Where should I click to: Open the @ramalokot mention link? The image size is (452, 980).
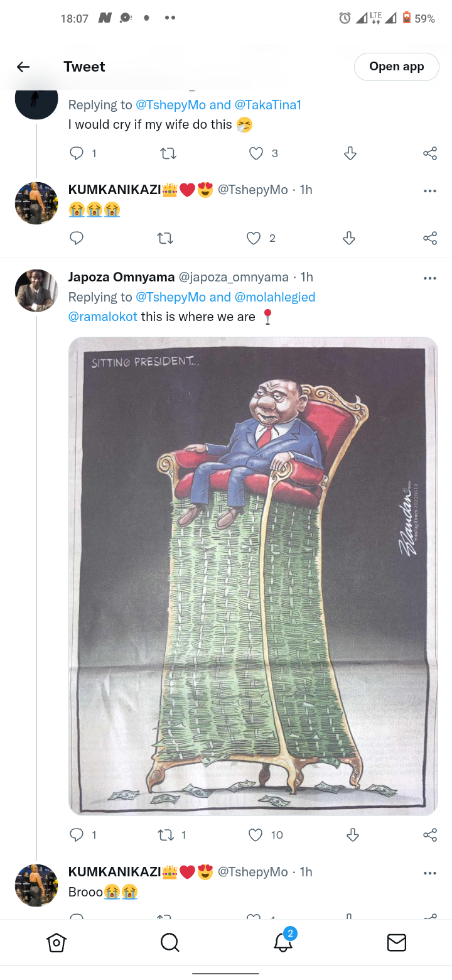click(x=102, y=317)
